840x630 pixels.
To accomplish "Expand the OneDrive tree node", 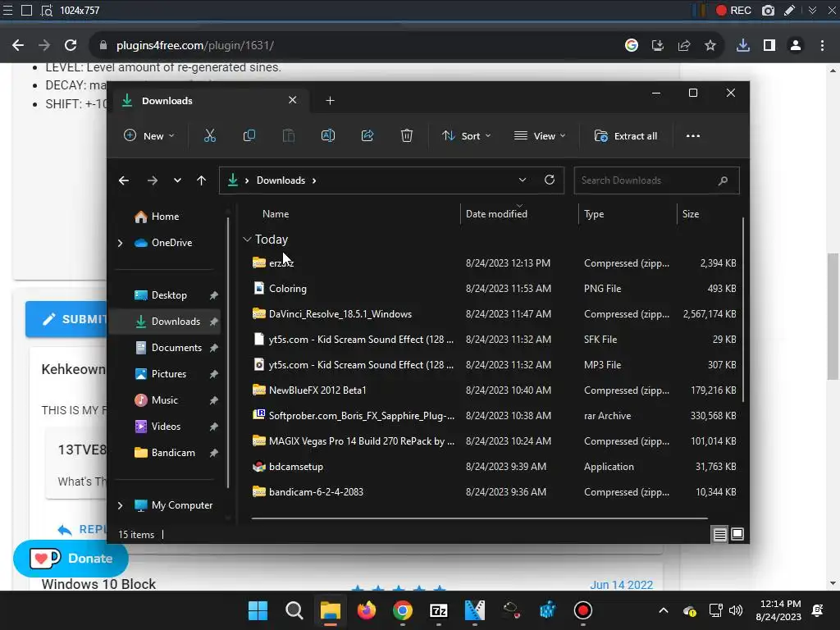I will tap(120, 243).
